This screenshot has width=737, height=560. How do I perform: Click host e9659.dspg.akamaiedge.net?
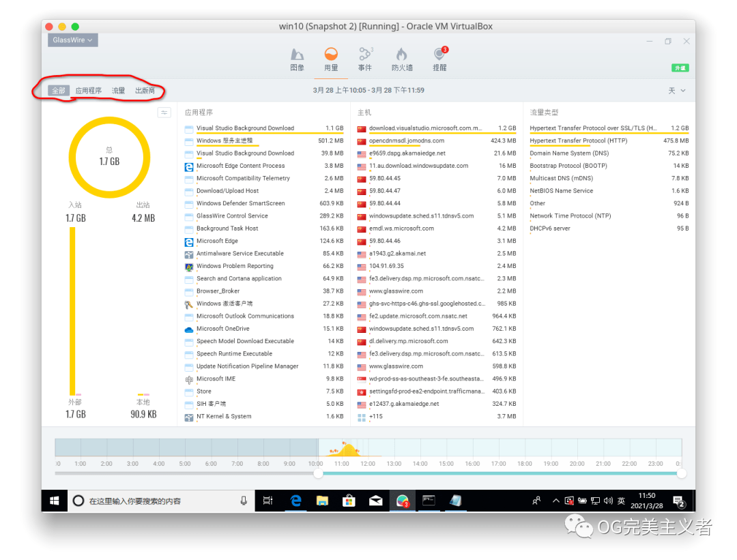(x=407, y=153)
